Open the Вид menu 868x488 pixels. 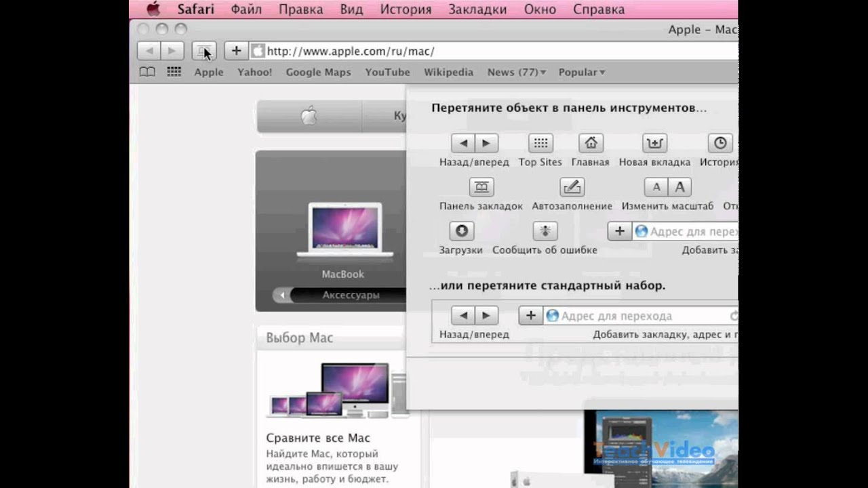pos(351,9)
